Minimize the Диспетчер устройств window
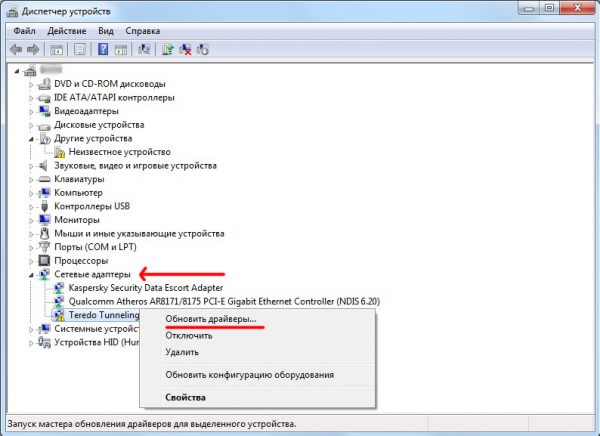 (x=529, y=8)
